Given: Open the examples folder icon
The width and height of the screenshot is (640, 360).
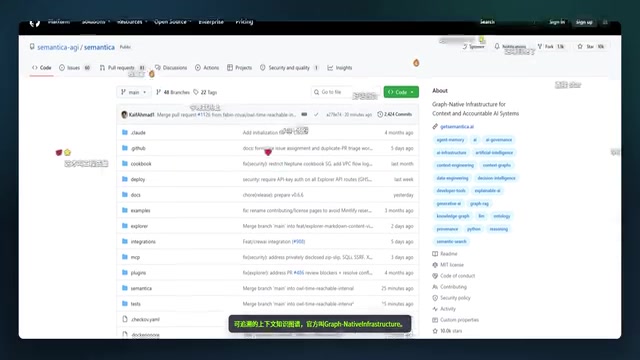Looking at the screenshot, I should point(125,210).
